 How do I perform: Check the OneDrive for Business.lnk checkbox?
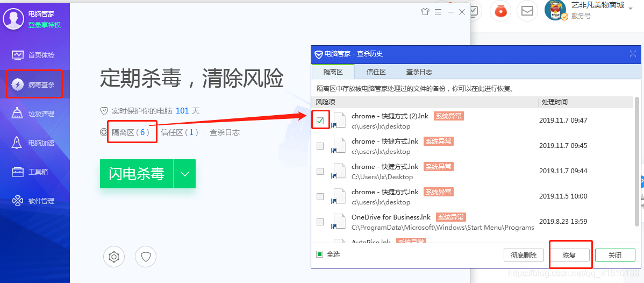(x=320, y=222)
